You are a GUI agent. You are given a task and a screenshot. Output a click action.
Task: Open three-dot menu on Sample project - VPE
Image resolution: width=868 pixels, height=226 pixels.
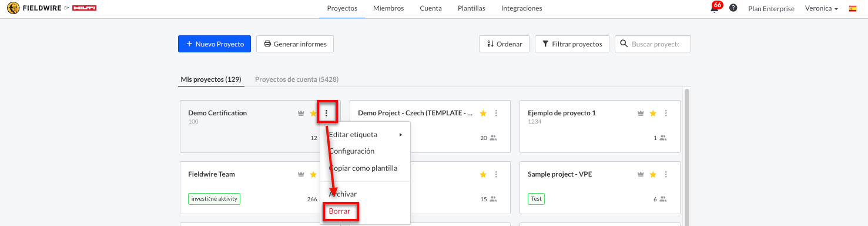click(x=666, y=174)
